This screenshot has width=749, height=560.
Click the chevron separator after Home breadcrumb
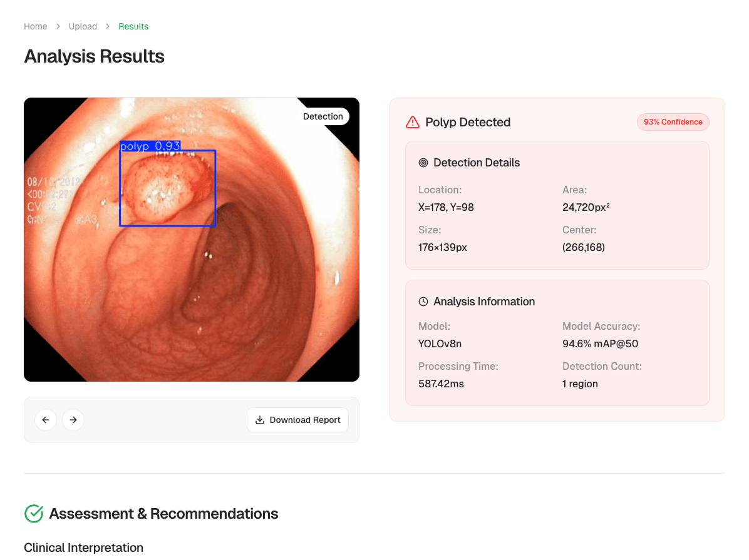click(58, 26)
